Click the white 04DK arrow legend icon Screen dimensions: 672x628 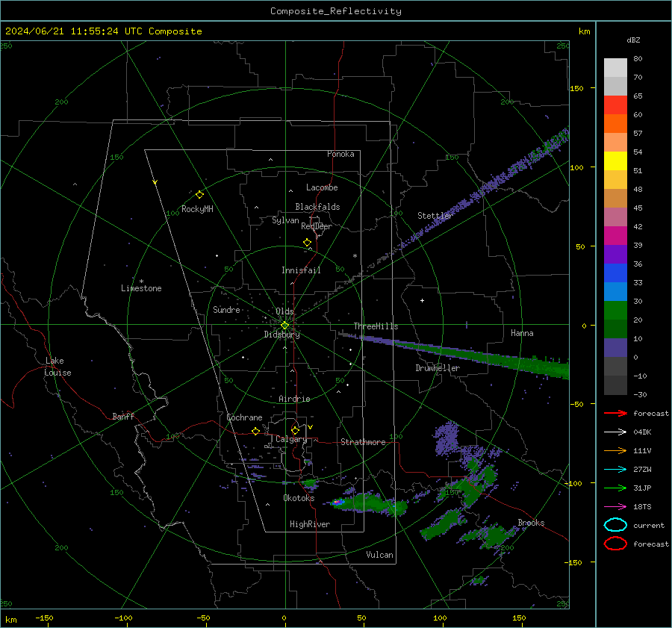point(615,432)
